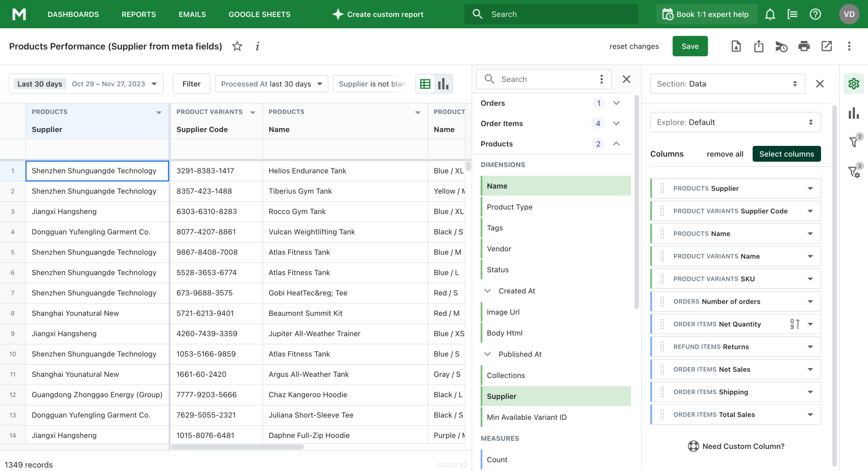Click the remove all columns link
Viewport: 868px width, 471px height.
click(725, 154)
